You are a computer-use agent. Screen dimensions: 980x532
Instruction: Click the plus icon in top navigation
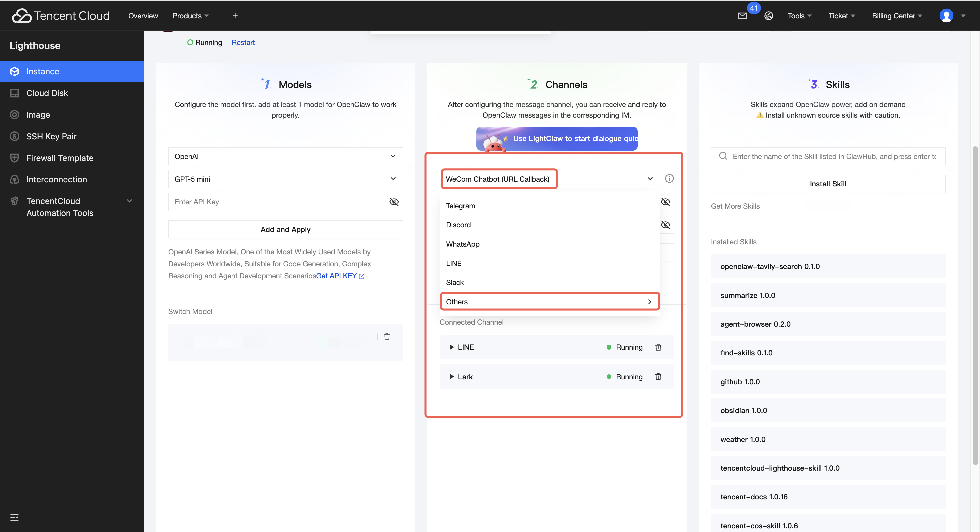235,16
